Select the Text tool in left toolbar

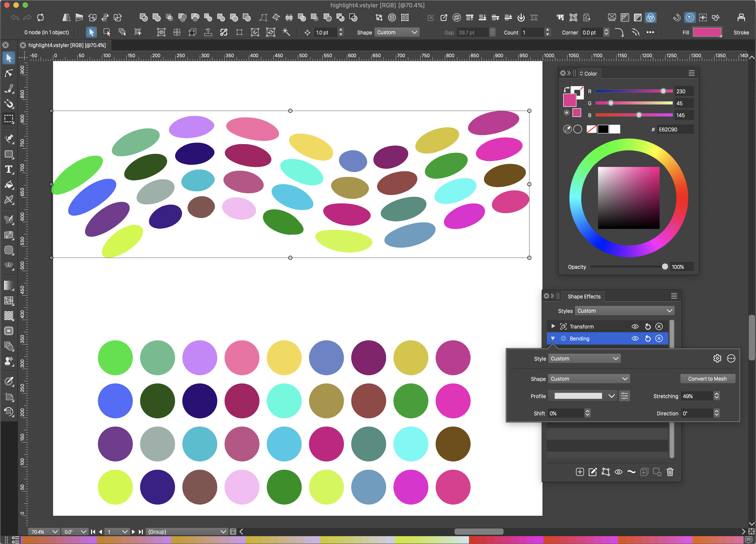pyautogui.click(x=9, y=169)
